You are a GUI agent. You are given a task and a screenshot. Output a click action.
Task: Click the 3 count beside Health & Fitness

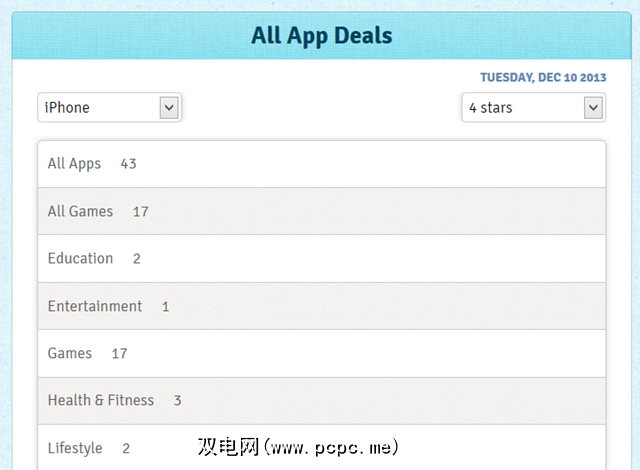tap(177, 401)
